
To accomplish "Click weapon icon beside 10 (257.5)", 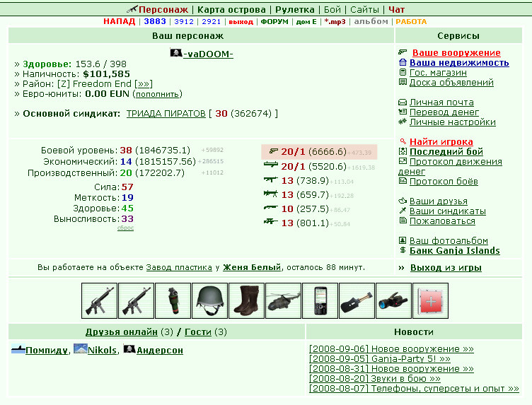I will [271, 207].
